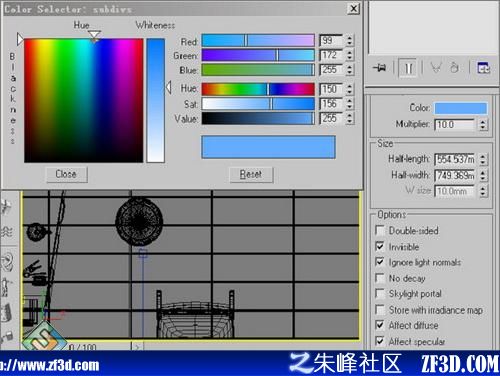Click the round ceiling lamp in the viewport
Image resolution: width=500 pixels, height=376 pixels.
click(139, 221)
